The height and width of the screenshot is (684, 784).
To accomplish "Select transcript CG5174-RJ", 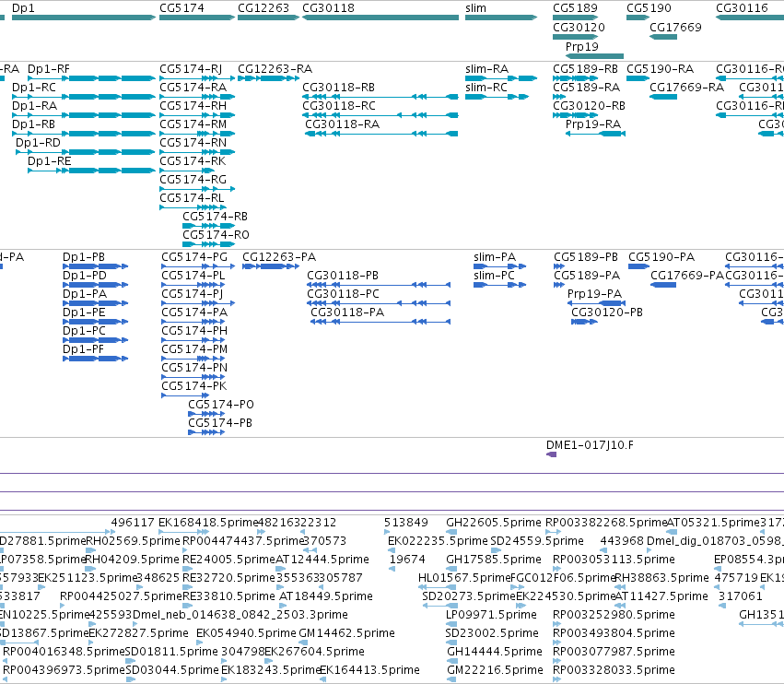I will tap(191, 68).
